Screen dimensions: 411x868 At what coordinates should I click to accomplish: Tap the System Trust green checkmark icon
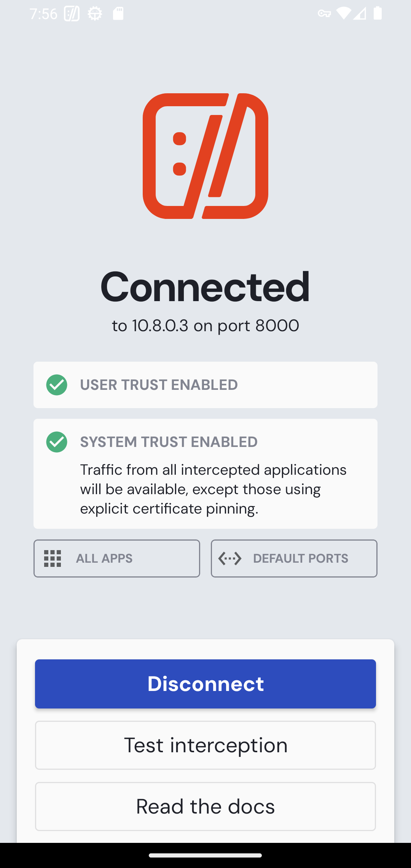(57, 442)
